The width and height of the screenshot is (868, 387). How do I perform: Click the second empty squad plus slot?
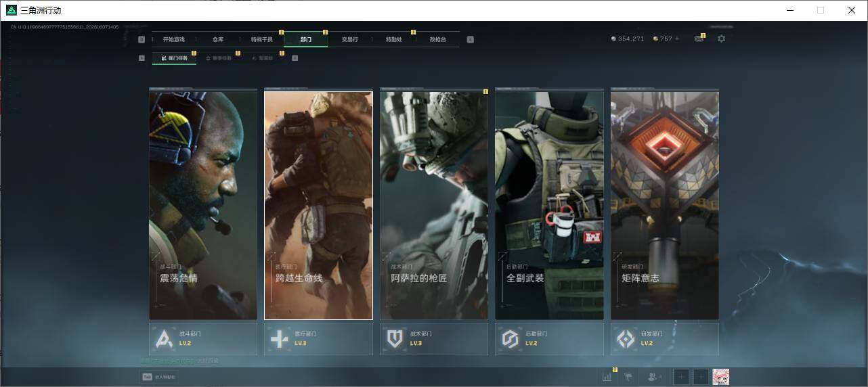point(701,377)
